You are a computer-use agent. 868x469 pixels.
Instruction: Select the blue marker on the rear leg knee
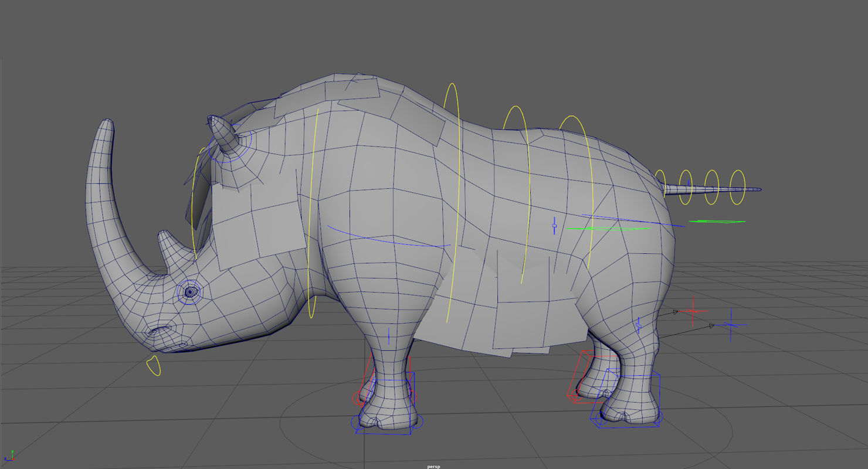click(x=639, y=326)
